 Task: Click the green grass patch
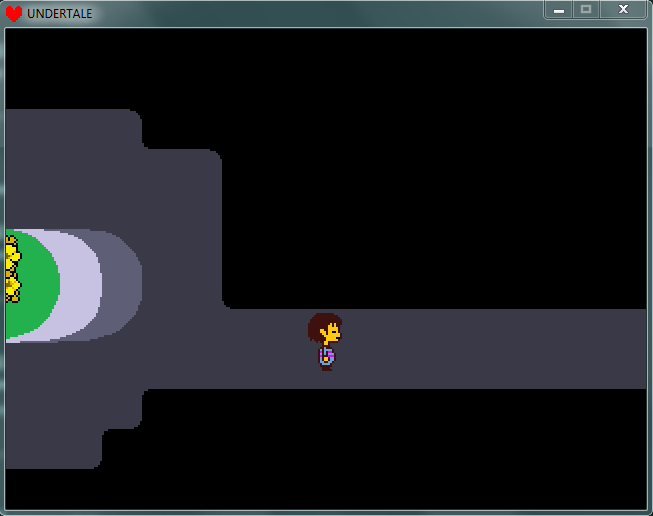click(x=32, y=283)
